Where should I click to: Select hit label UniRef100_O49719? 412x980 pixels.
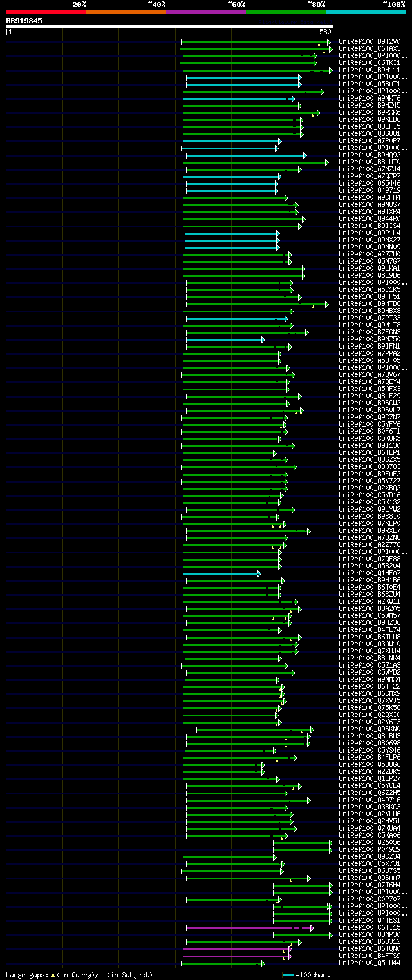pos(370,190)
